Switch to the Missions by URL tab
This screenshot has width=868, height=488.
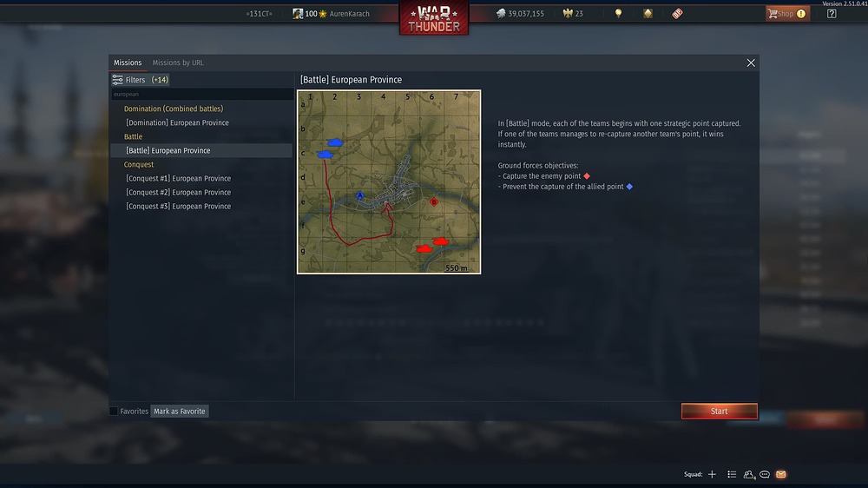178,63
